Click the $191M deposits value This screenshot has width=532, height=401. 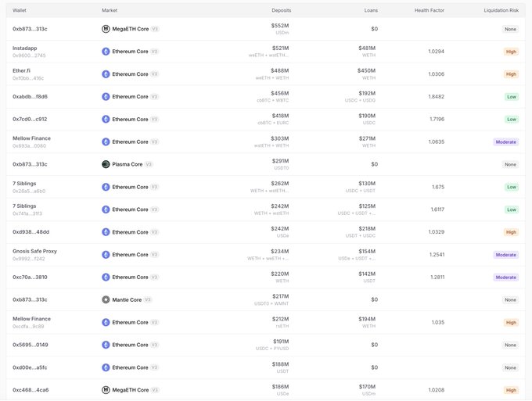click(x=281, y=342)
